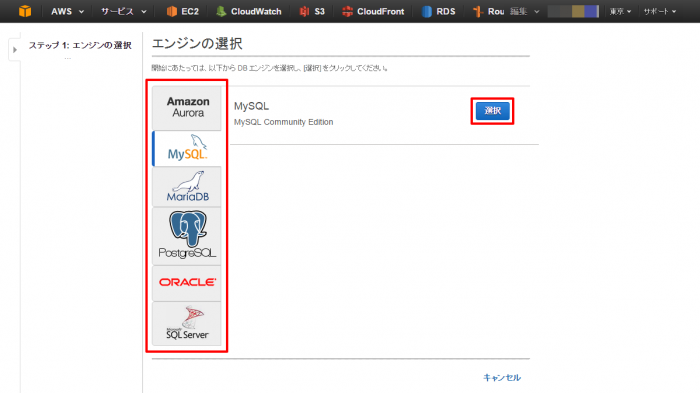Select the MySQL engine tile
The width and height of the screenshot is (700, 393).
(x=187, y=148)
